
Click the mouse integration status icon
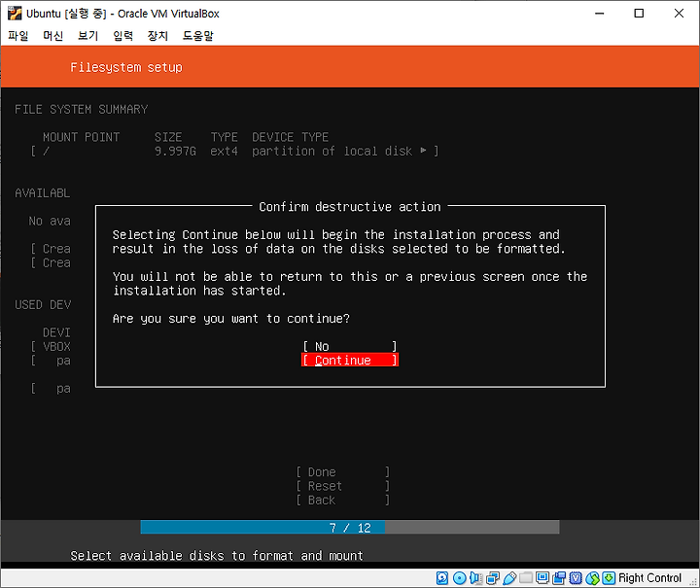pyautogui.click(x=592, y=577)
